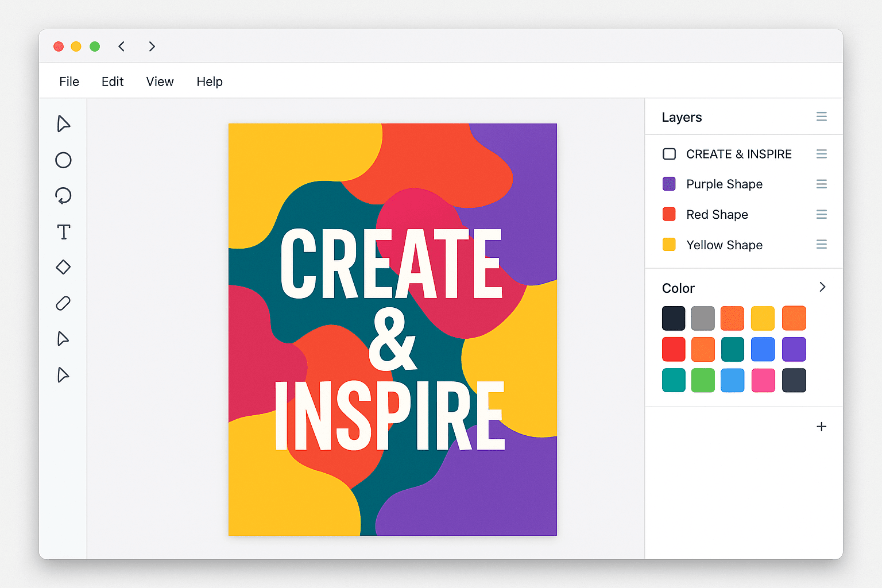Open the Layers panel menu
Screen dimensions: 882x588
click(x=821, y=117)
